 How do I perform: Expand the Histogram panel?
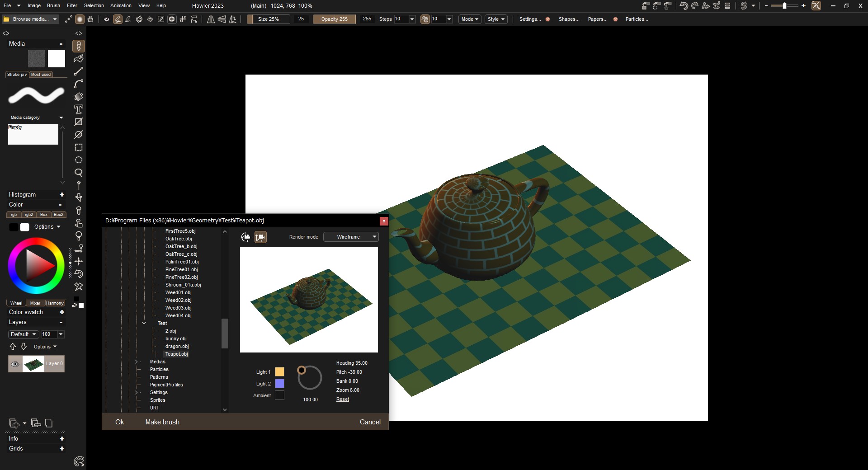point(61,195)
